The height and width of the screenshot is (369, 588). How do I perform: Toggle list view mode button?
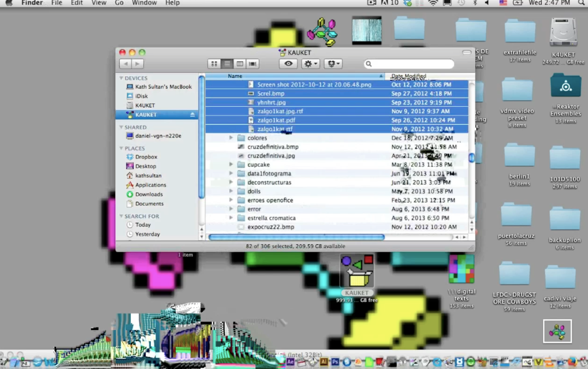click(x=227, y=64)
